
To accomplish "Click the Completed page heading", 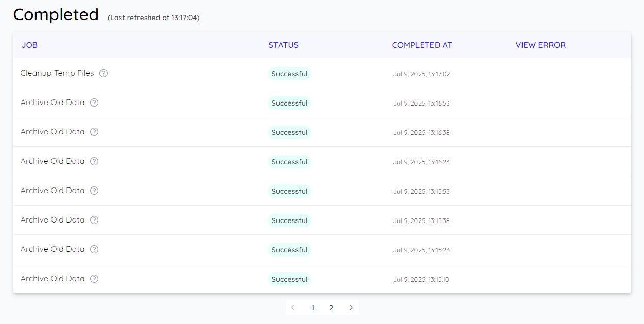I will coord(56,14).
